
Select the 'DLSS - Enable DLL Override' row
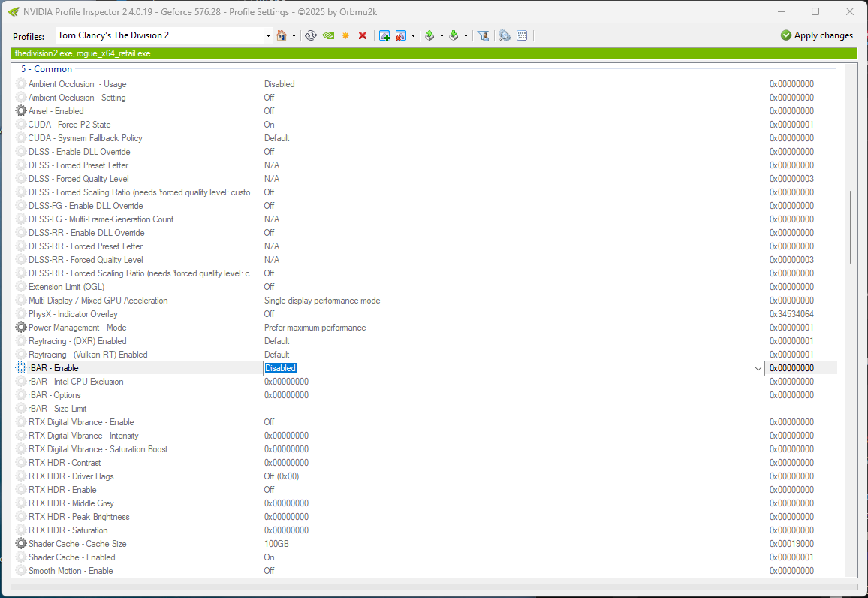pos(426,152)
